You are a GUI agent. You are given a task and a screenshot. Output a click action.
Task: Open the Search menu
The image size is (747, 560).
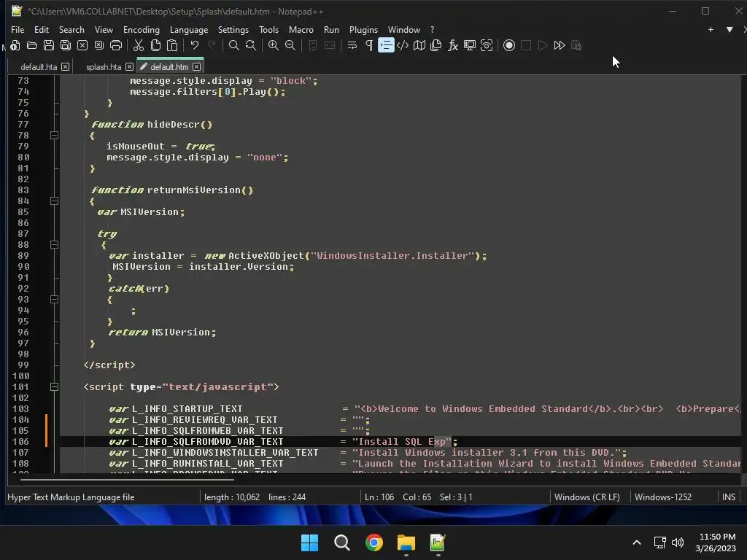coord(71,29)
